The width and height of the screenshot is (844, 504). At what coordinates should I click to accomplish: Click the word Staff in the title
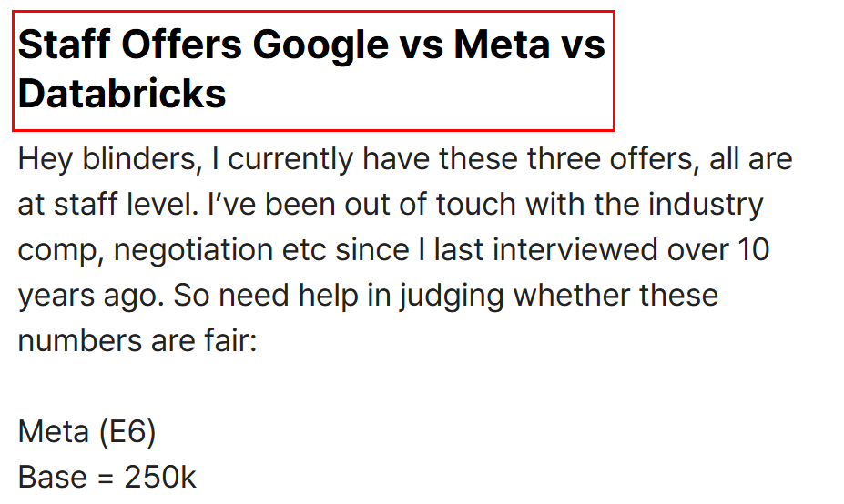click(64, 44)
